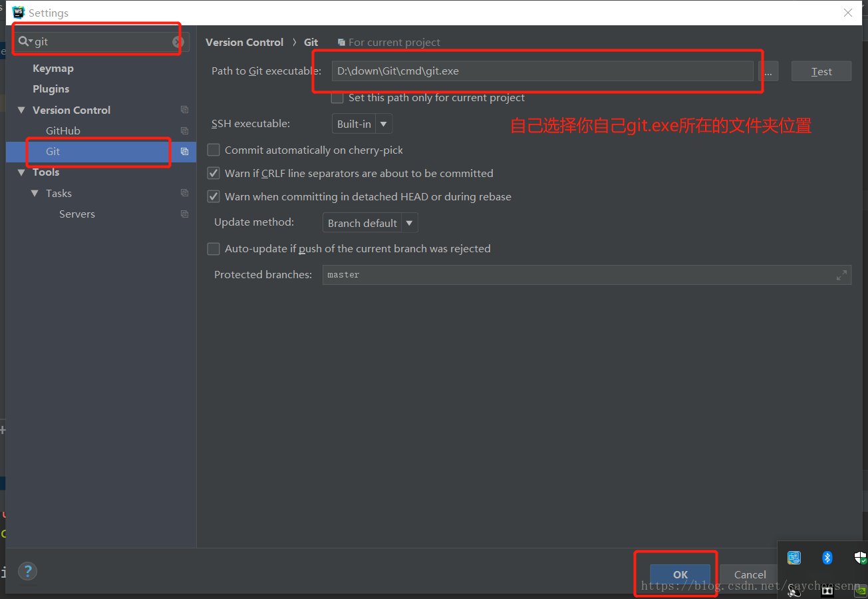Enable Set this path only for current project
The width and height of the screenshot is (868, 599).
[337, 98]
